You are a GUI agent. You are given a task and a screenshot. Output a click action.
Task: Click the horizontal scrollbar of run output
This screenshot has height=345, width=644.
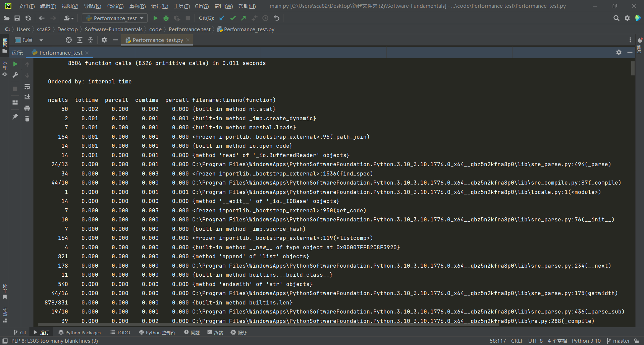tap(268, 324)
